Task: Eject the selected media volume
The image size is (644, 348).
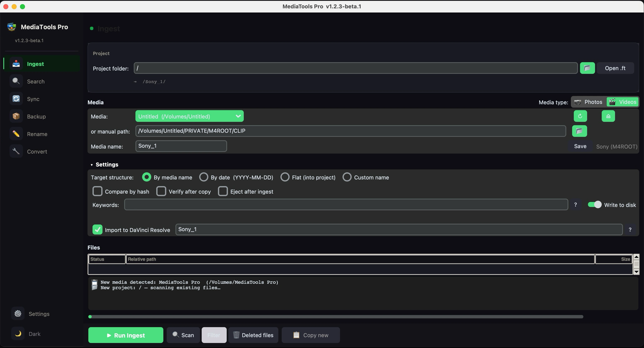Action: pyautogui.click(x=608, y=116)
